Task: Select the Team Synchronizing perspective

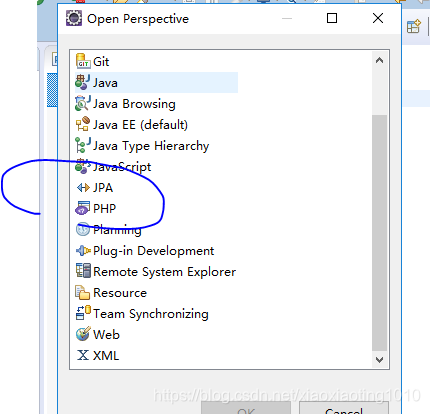Action: (x=151, y=314)
